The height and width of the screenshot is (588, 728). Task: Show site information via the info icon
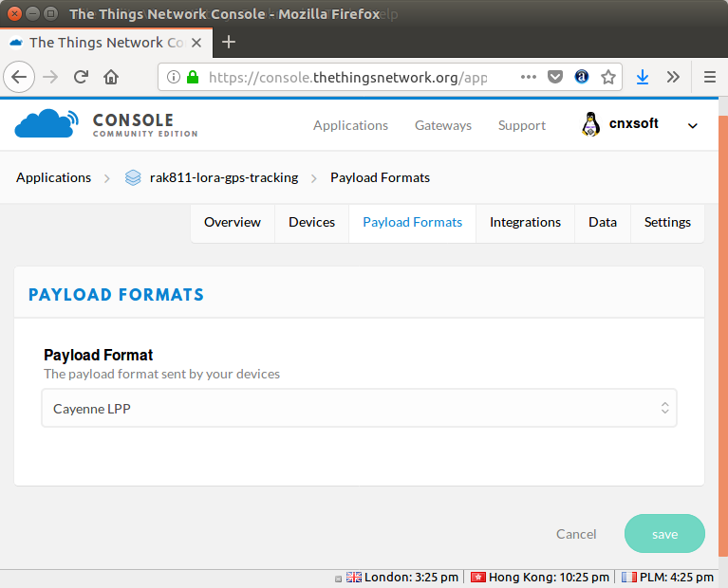point(173,77)
